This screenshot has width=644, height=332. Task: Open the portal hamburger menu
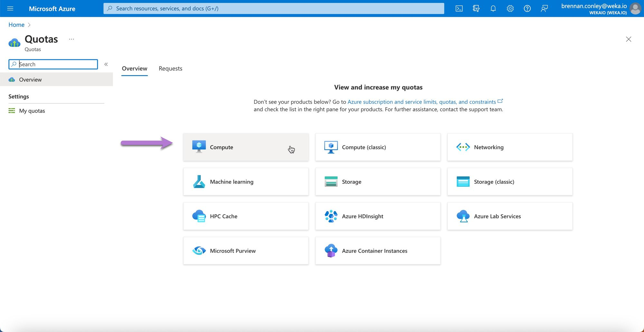10,9
